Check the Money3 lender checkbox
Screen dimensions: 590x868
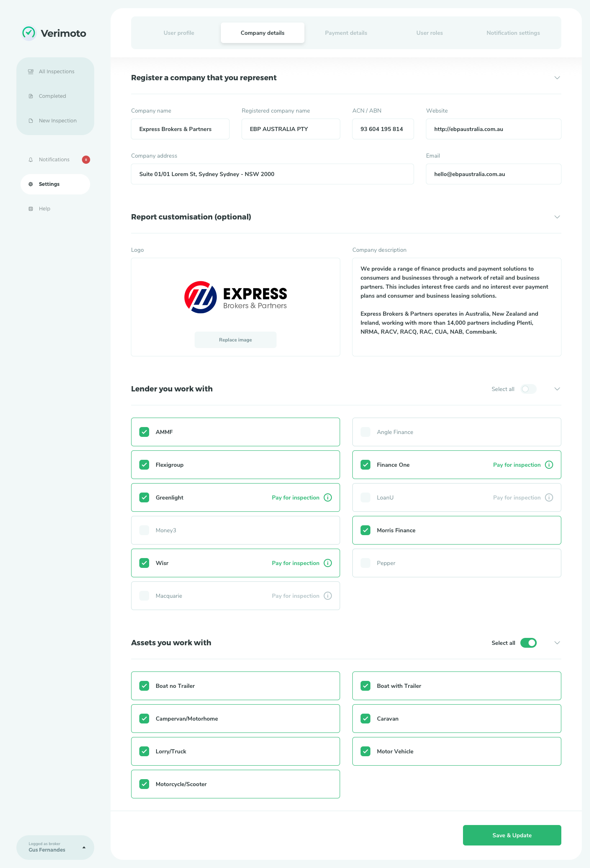[x=144, y=530]
